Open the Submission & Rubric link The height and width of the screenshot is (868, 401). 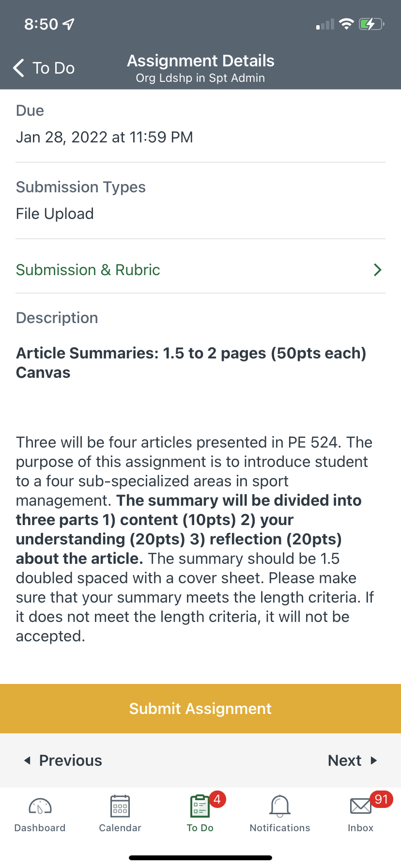pos(88,270)
